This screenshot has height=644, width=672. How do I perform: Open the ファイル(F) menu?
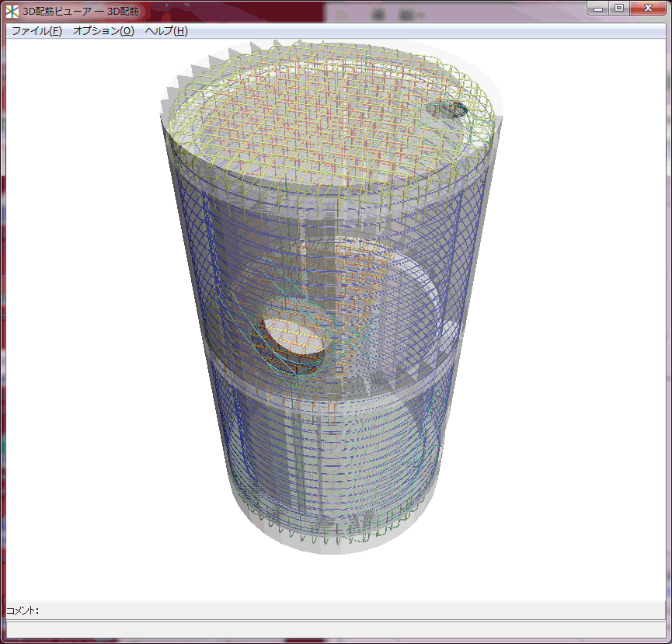pos(37,31)
